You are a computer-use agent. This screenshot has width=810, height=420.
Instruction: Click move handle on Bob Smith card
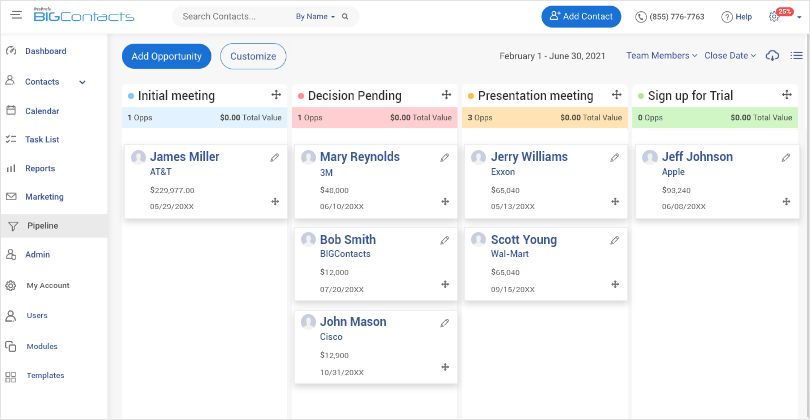coord(445,284)
